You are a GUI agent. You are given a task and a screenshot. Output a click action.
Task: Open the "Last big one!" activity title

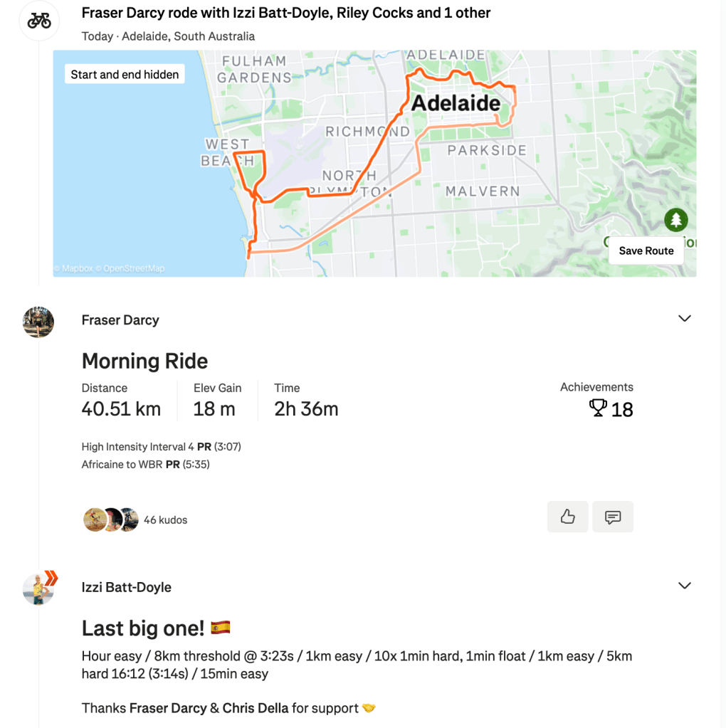point(143,628)
